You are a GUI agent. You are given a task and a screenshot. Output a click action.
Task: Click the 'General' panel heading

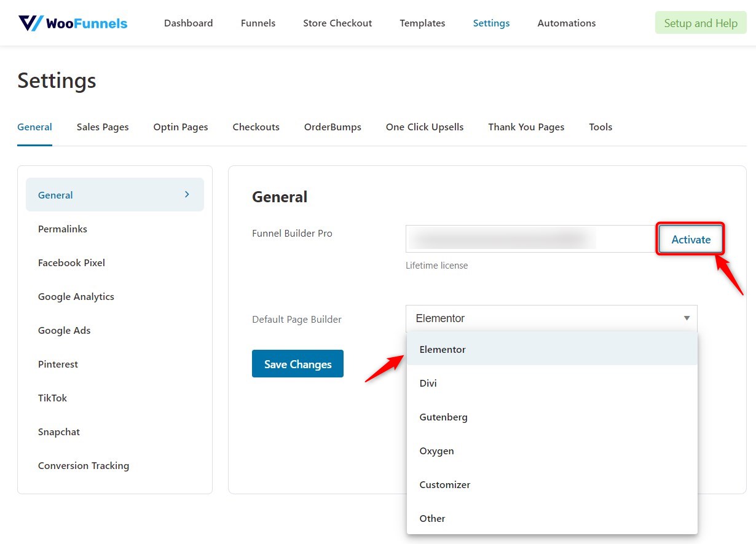point(280,197)
